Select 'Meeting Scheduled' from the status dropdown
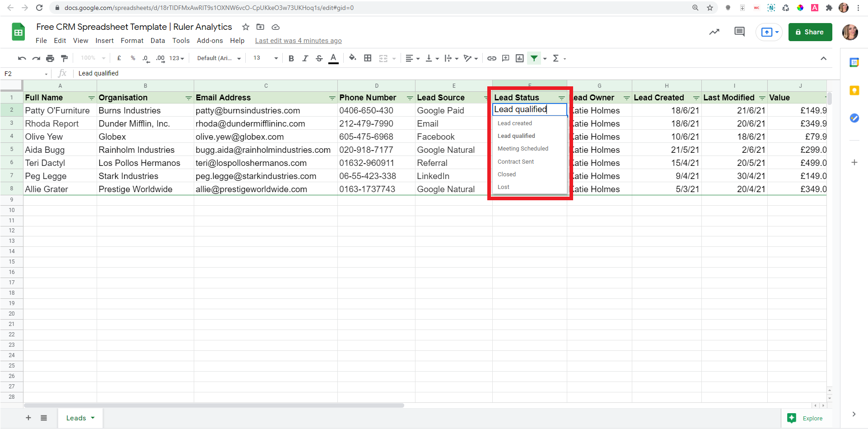The width and height of the screenshot is (868, 429). click(523, 148)
